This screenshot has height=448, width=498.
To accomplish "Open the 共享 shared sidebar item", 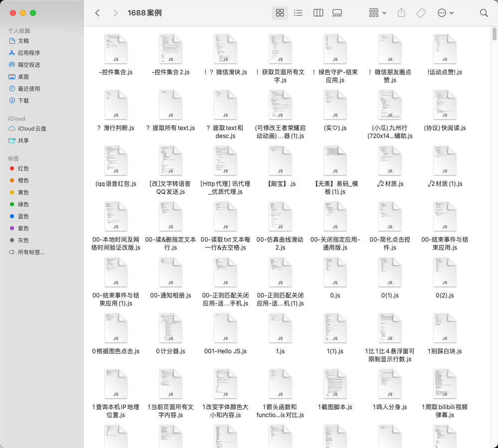I will (x=23, y=141).
